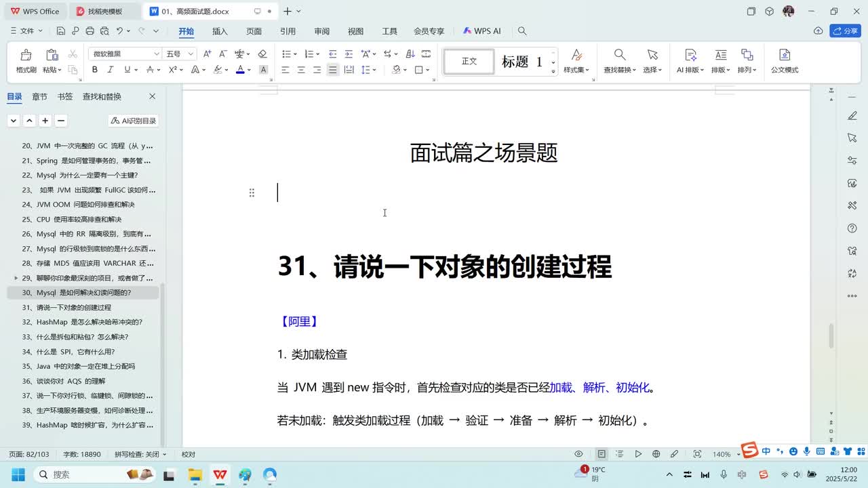Viewport: 868px width, 488px height.
Task: Click the web layout globe icon in status bar
Action: tap(656, 454)
